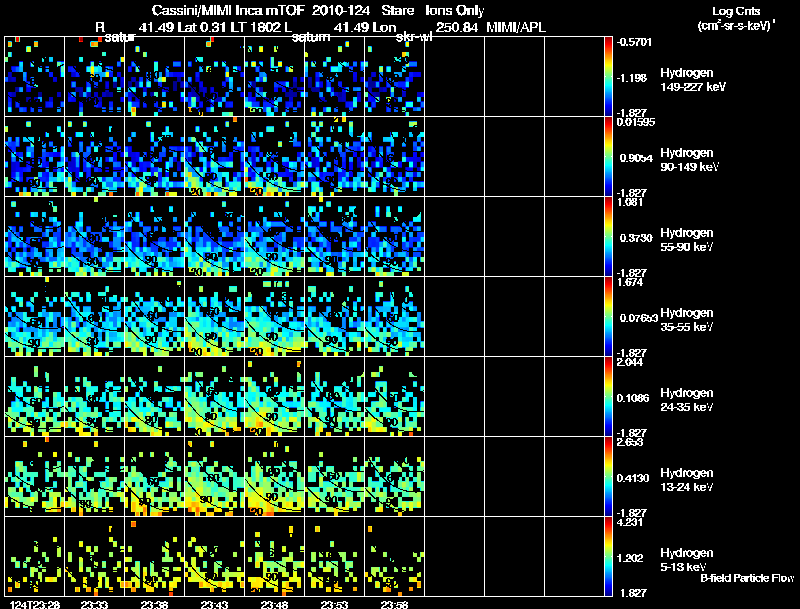
Task: Click the 24-35 keV image at 23:33
Action: (x=94, y=397)
